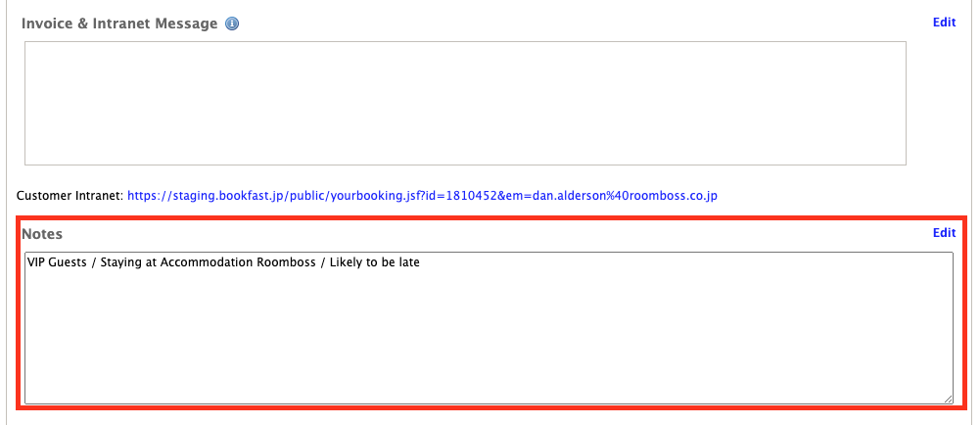Open the Customer Intranet booking URL
Image resolution: width=980 pixels, height=425 pixels.
[x=422, y=196]
